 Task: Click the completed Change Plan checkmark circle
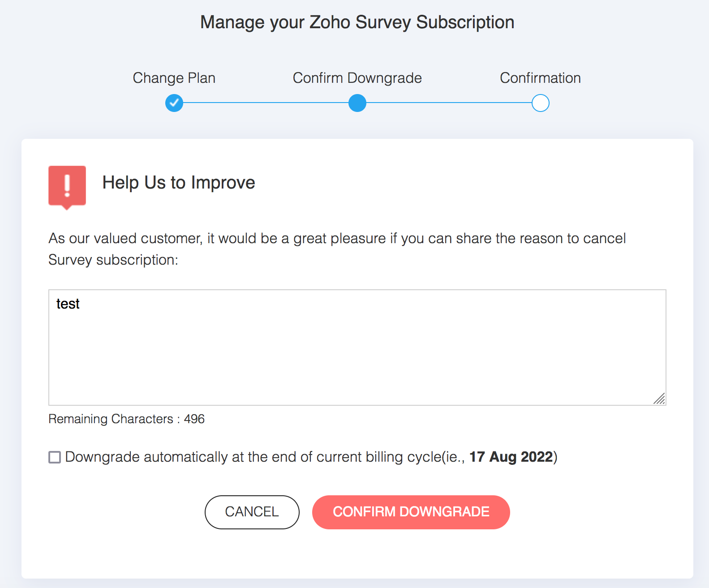click(174, 103)
